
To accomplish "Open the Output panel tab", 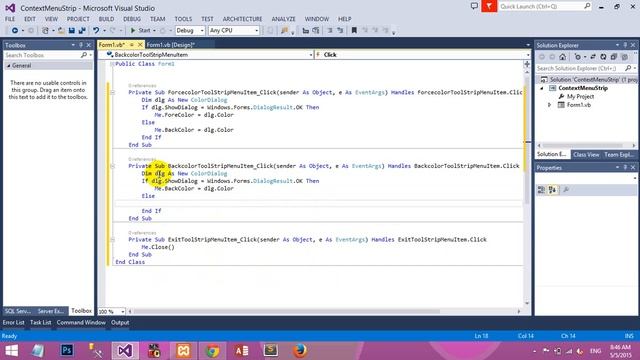I will tap(120, 322).
